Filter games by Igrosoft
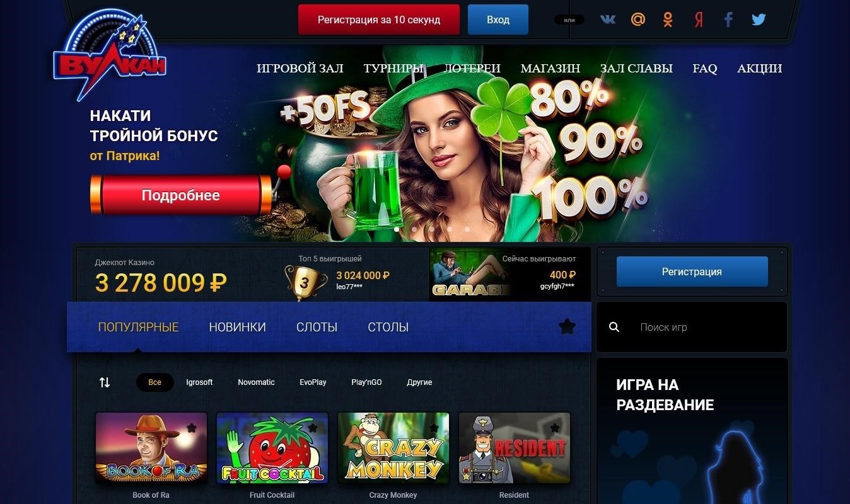 199,382
